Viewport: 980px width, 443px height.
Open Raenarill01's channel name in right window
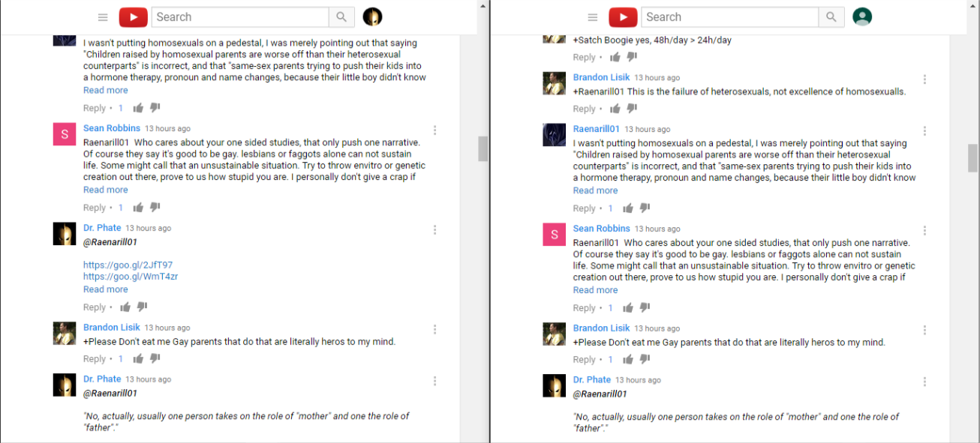pos(597,129)
